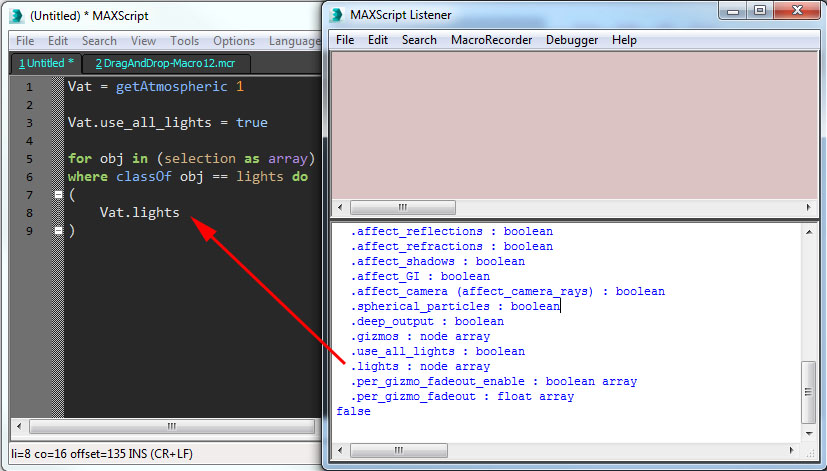Viewport: 827px width, 471px height.
Task: Open the Options menu in script editor
Action: point(234,41)
